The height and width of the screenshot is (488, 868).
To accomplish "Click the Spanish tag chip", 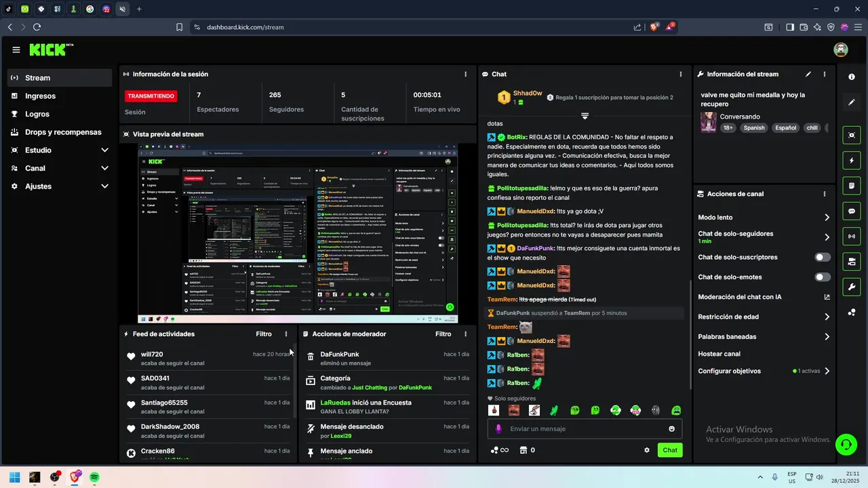I will (753, 127).
